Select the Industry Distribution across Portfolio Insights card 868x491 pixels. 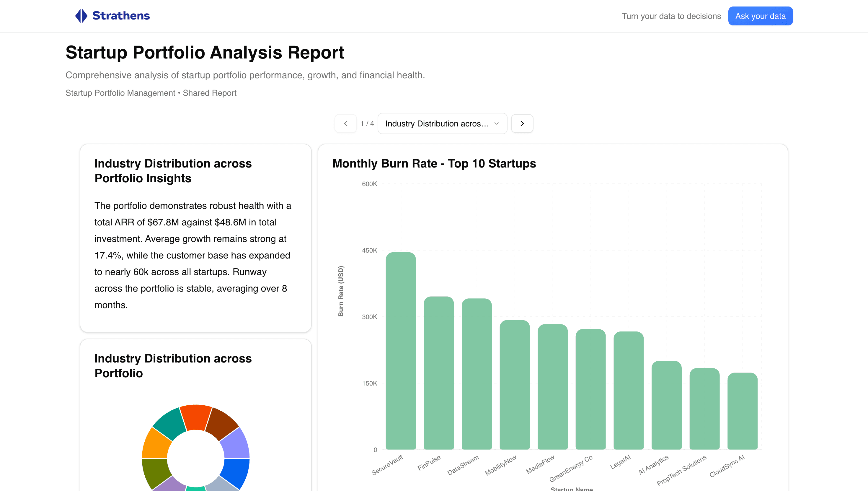195,236
